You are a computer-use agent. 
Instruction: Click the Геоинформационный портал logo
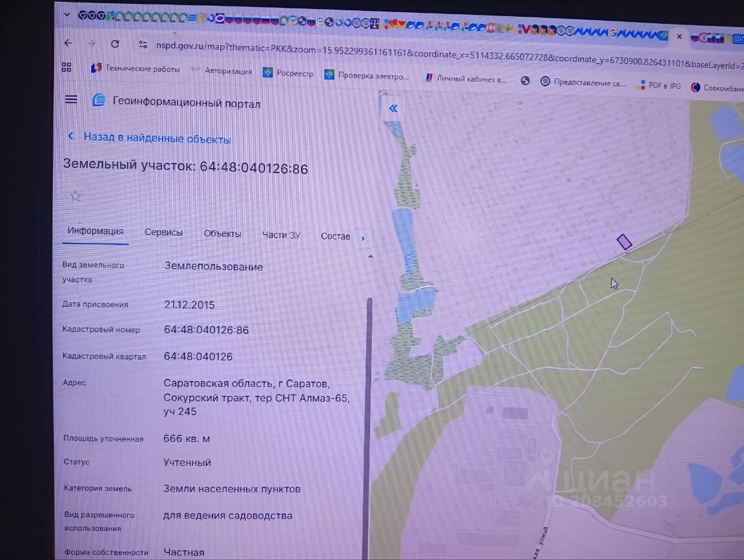tap(99, 100)
